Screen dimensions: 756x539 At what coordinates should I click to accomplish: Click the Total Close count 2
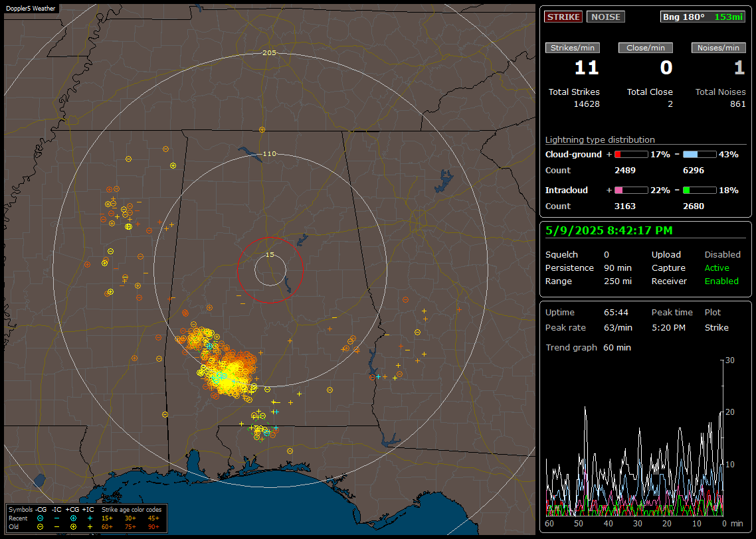(670, 104)
